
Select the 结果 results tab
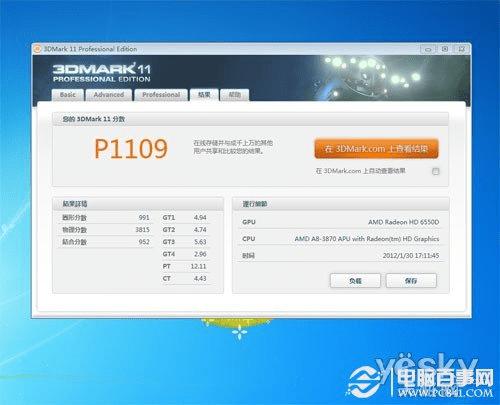[204, 95]
